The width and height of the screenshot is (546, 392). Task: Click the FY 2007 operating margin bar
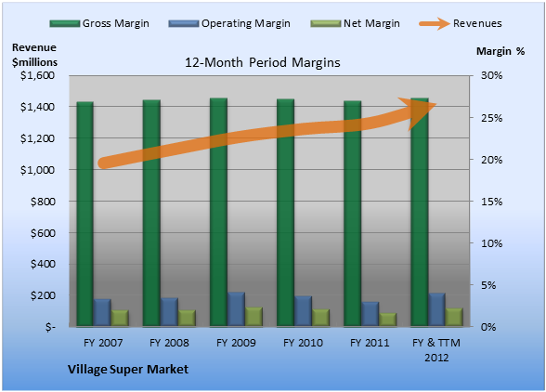point(102,312)
